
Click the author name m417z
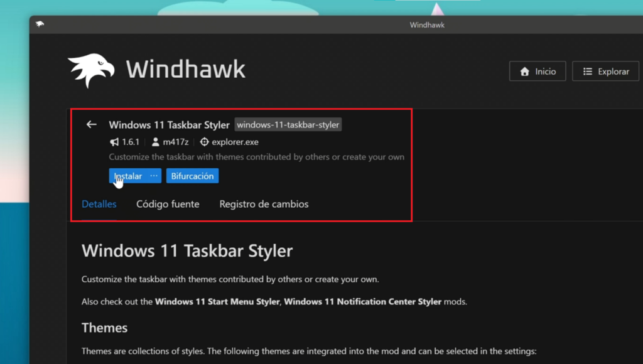(x=176, y=142)
